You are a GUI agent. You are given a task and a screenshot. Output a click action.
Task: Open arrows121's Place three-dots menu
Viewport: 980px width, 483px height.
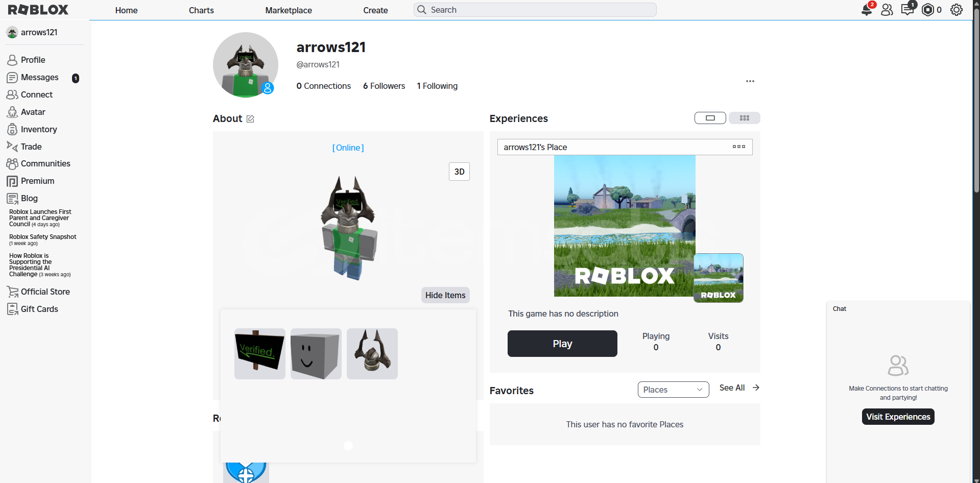pos(739,147)
